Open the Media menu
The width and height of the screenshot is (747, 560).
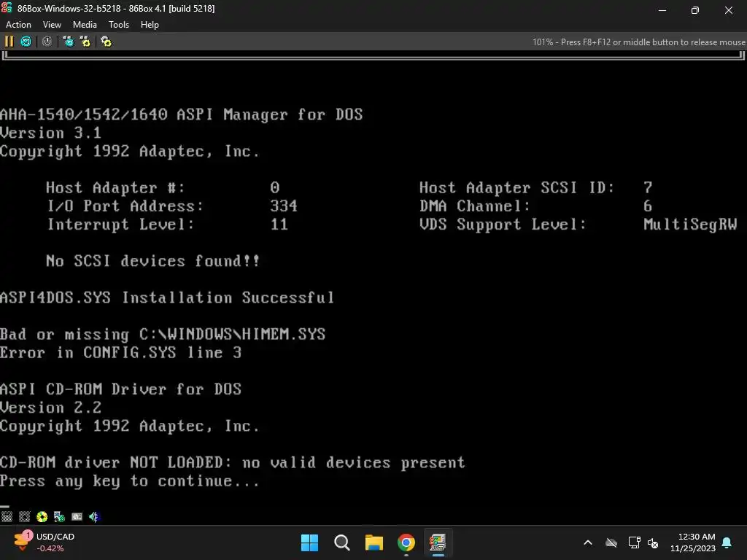coord(85,25)
